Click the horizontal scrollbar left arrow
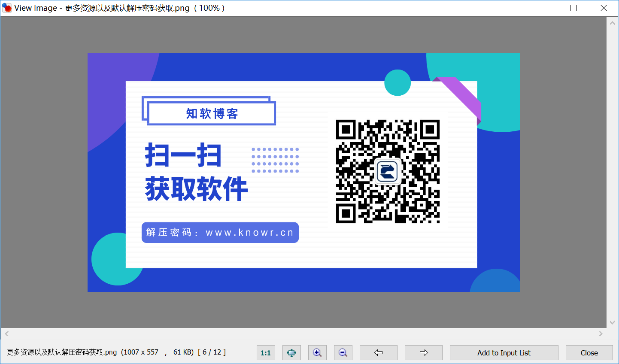The height and width of the screenshot is (364, 619). pyautogui.click(x=6, y=334)
